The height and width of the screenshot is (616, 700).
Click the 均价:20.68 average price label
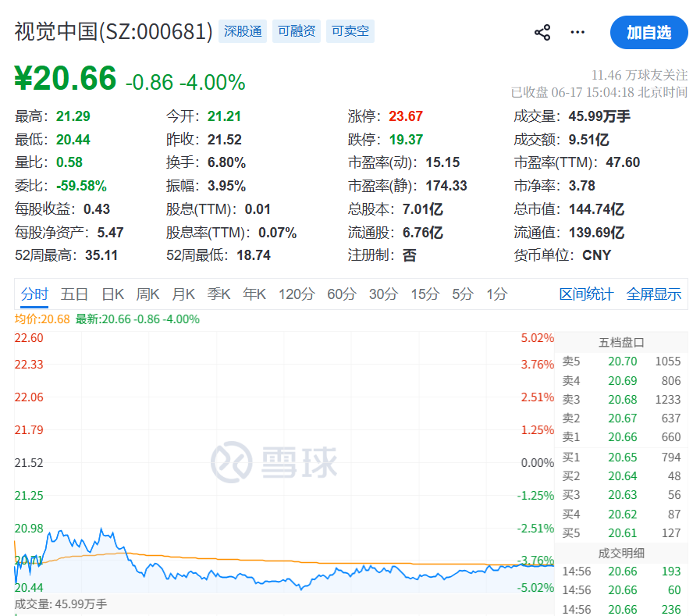(42, 319)
